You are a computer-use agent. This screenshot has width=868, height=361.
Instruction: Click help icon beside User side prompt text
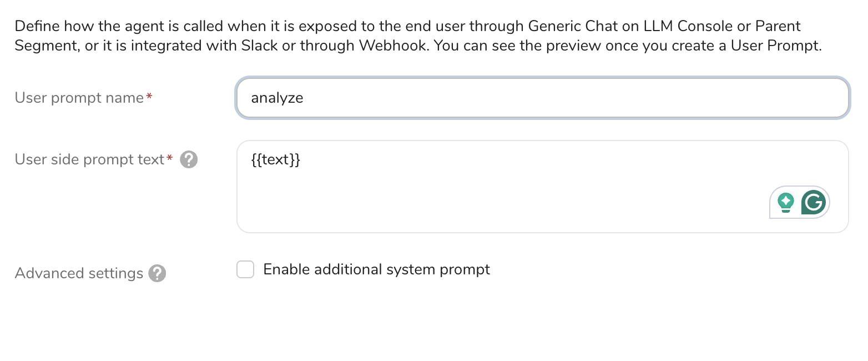tap(189, 160)
